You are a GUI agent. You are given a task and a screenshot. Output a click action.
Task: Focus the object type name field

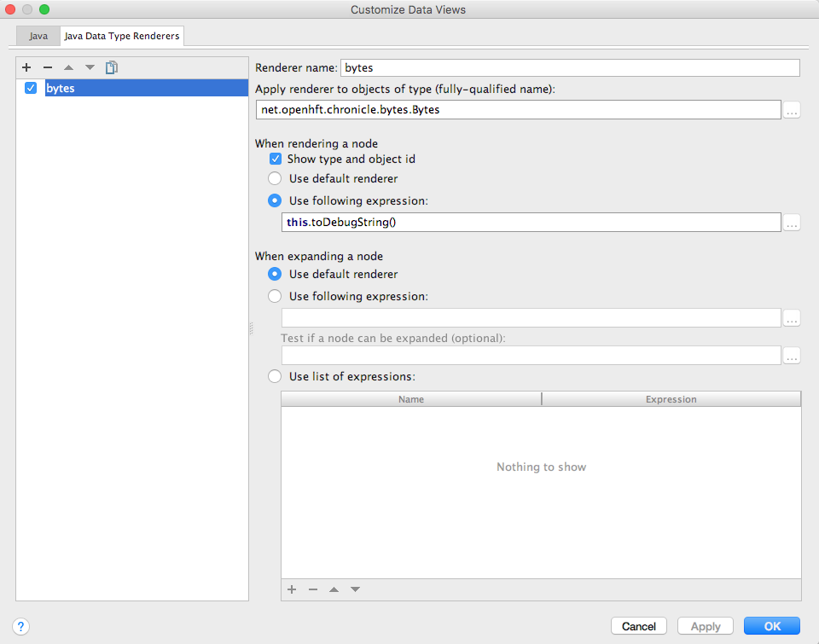(518, 110)
